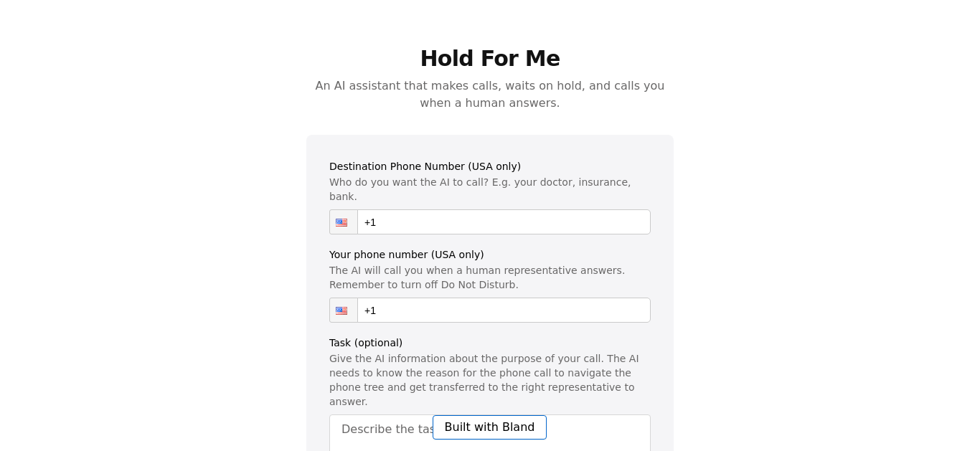Image resolution: width=980 pixels, height=451 pixels.
Task: Click the Hold For Me heading
Action: [x=490, y=58]
